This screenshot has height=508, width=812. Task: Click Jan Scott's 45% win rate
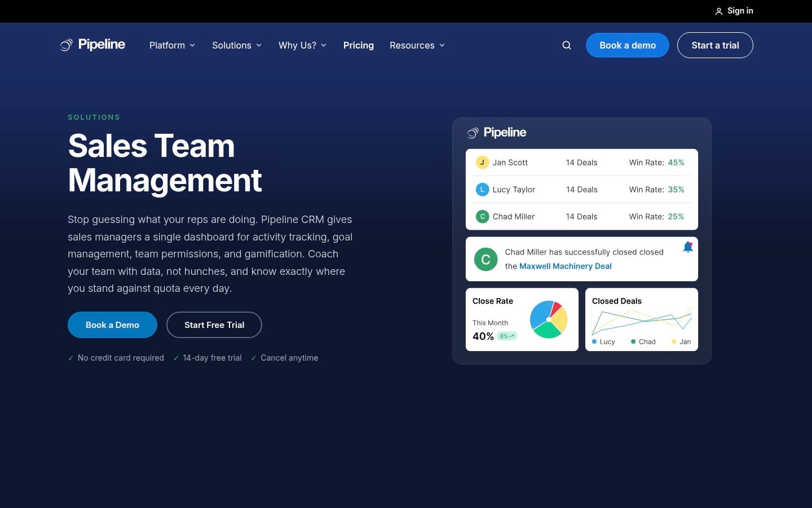[676, 163]
